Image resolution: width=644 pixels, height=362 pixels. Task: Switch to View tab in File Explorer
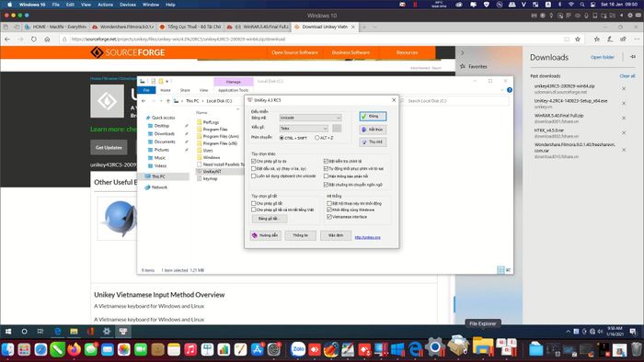pyautogui.click(x=203, y=90)
